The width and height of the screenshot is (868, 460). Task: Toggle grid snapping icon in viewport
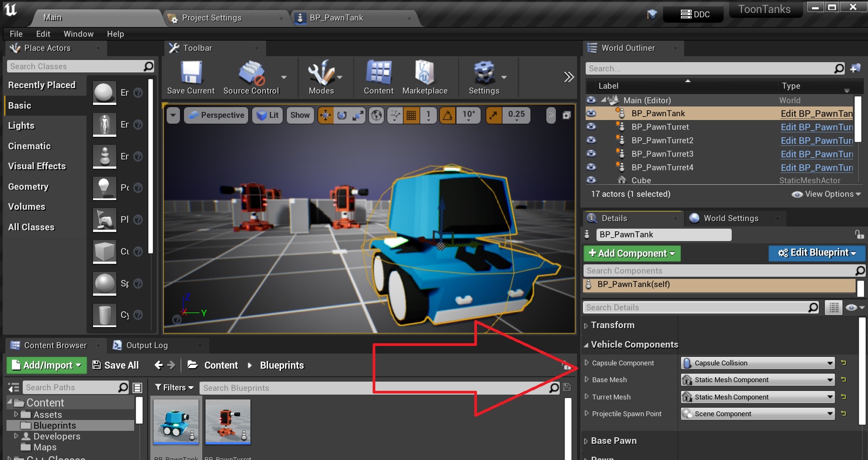[412, 115]
